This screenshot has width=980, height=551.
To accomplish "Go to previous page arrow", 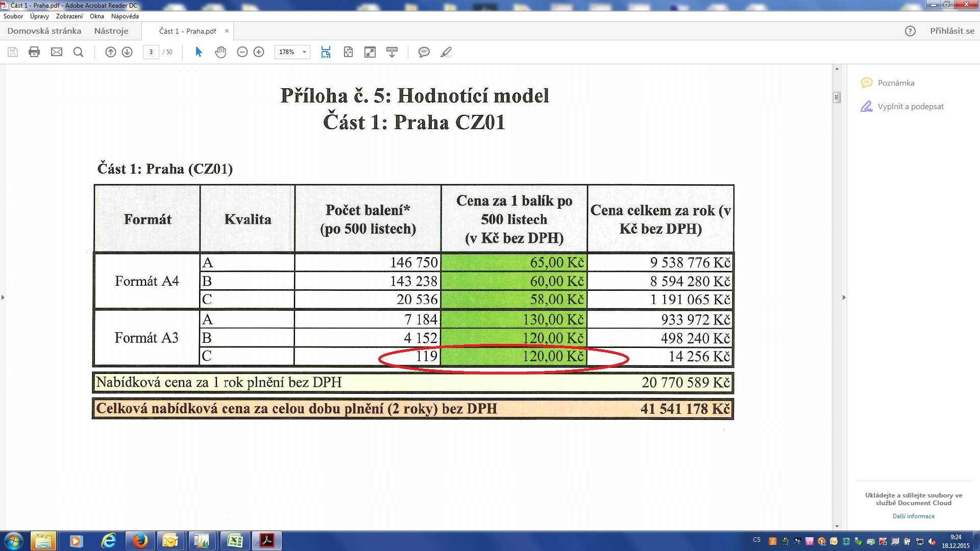I will pos(111,52).
